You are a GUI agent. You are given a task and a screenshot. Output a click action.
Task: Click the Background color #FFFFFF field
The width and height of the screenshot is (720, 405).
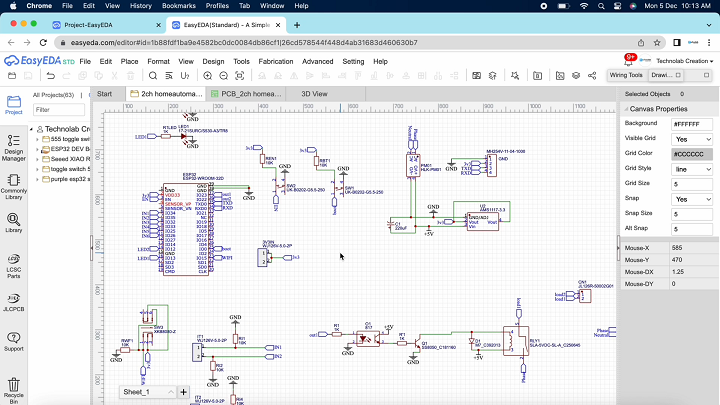click(x=692, y=124)
